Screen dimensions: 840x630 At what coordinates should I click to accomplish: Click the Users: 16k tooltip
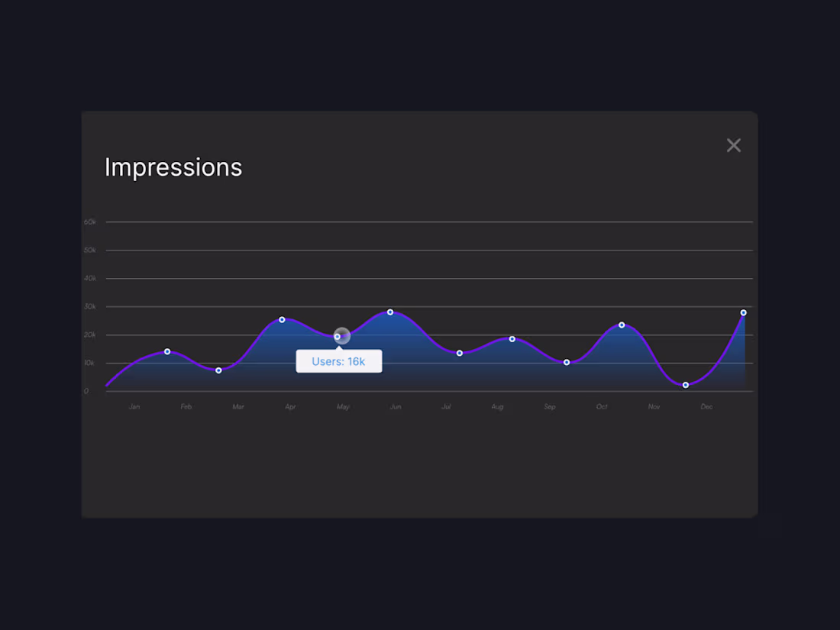pos(339,360)
